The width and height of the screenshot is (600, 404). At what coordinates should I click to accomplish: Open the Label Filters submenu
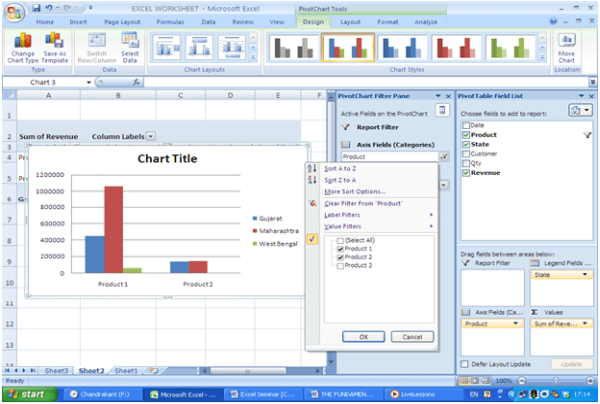343,214
